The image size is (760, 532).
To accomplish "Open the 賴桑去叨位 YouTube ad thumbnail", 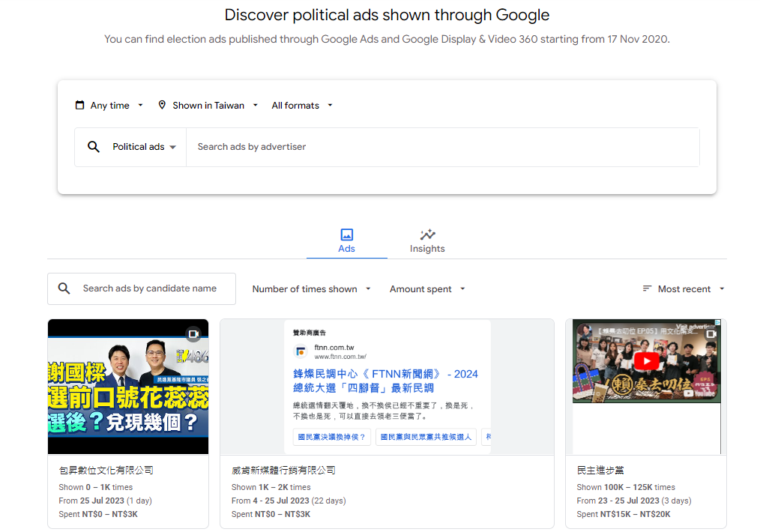I will point(646,361).
